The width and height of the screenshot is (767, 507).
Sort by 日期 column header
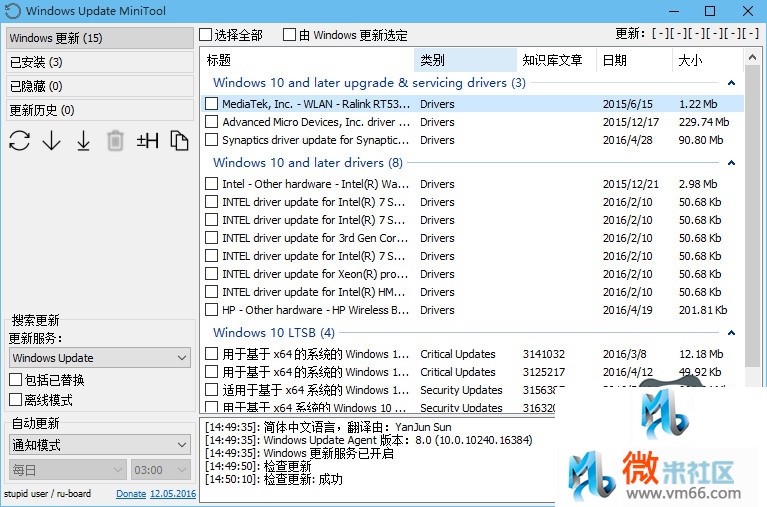tap(634, 60)
